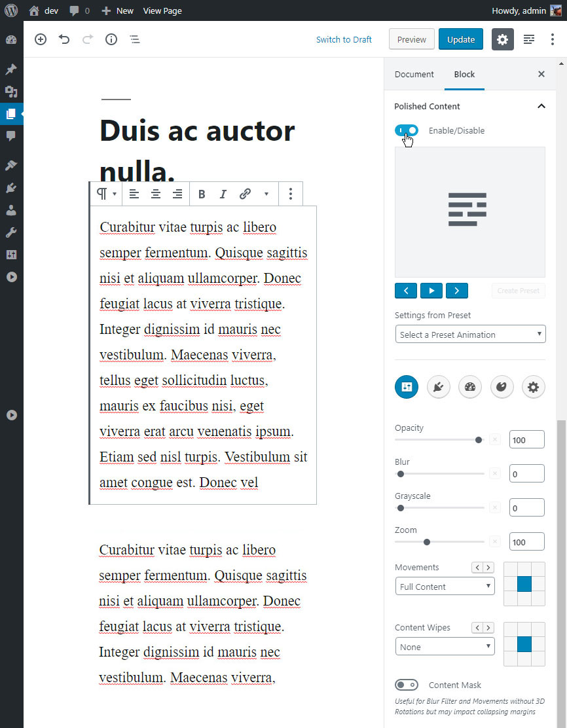Switch to the Document tab
The height and width of the screenshot is (728, 567).
coord(414,74)
